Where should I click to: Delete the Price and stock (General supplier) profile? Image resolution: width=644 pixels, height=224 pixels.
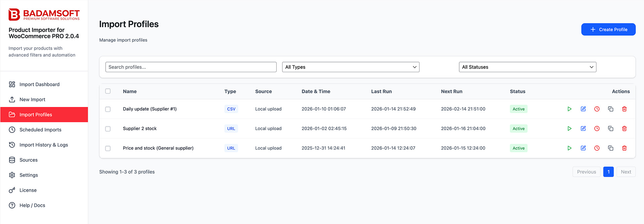pyautogui.click(x=625, y=148)
